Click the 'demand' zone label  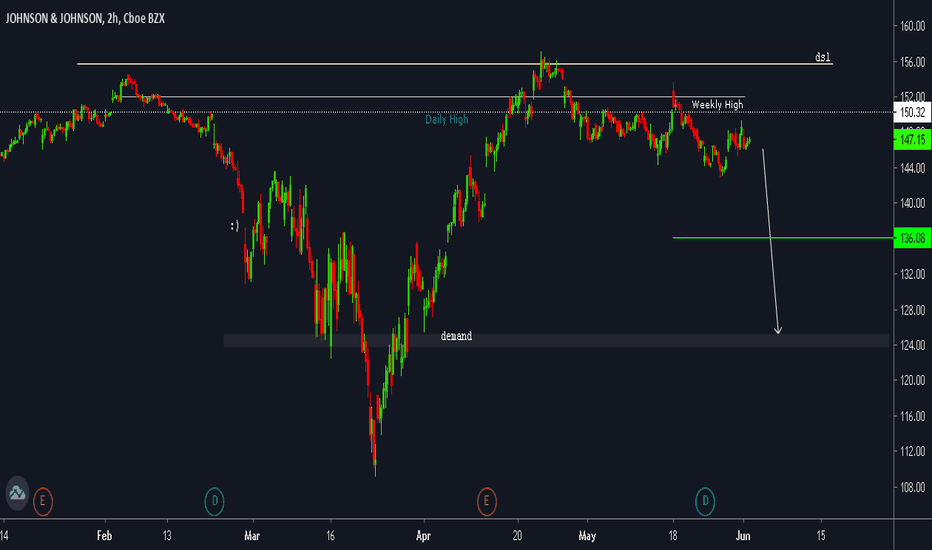[x=456, y=336]
